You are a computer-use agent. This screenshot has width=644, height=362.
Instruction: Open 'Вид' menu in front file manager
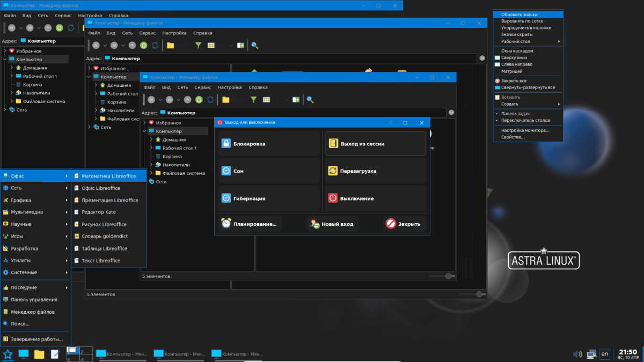click(x=166, y=87)
